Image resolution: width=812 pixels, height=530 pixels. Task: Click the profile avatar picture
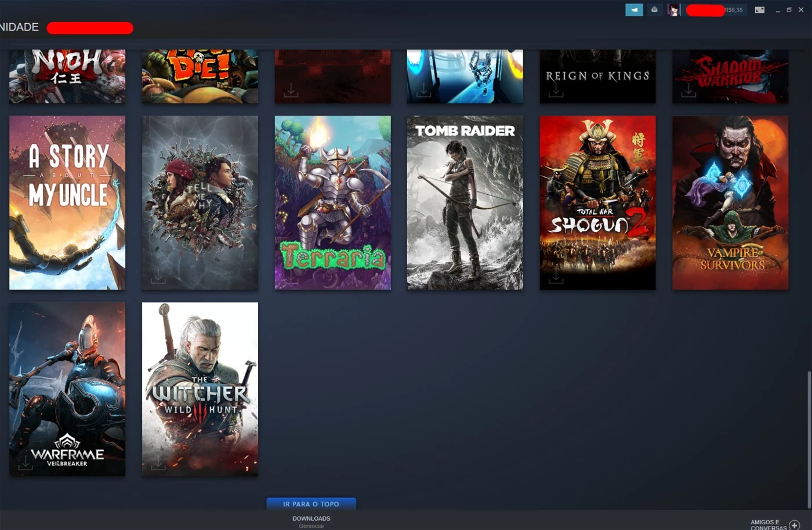tap(673, 10)
